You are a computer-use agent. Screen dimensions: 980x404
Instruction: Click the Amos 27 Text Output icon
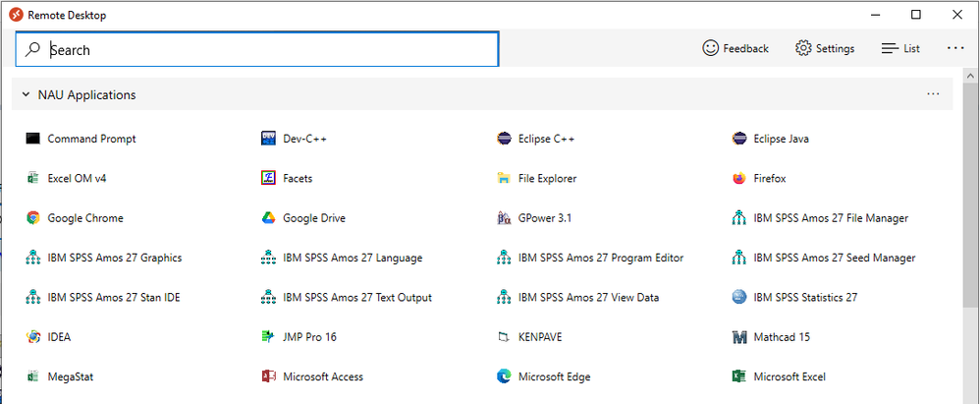pos(268,298)
